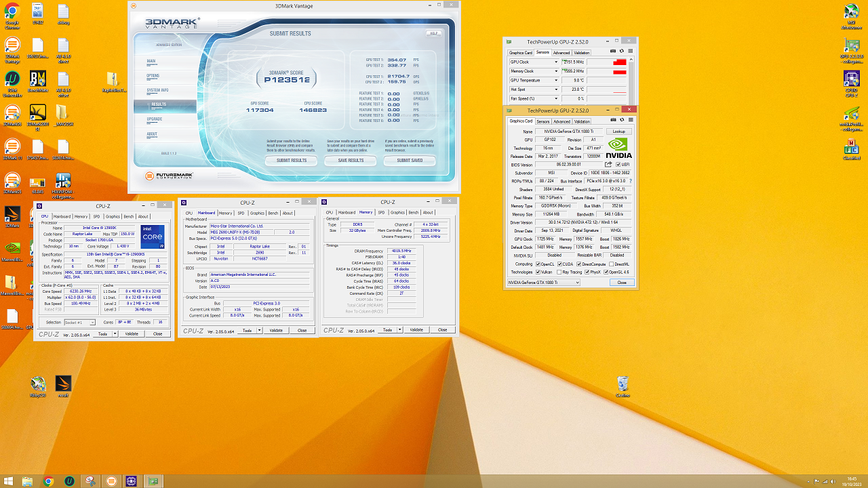Click the GPU-Z Sensors window screenshot camera icon
This screenshot has height=488, width=868.
point(613,52)
